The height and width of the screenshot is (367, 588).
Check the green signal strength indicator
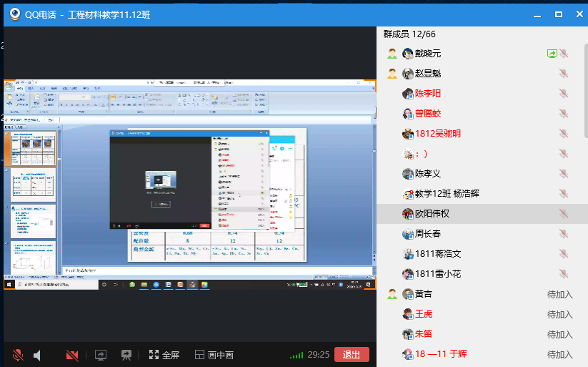296,355
